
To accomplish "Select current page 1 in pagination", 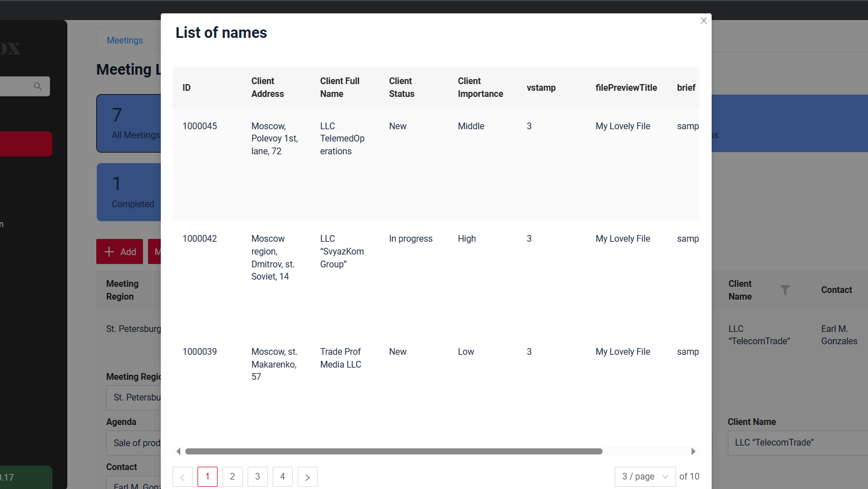I will [x=208, y=477].
